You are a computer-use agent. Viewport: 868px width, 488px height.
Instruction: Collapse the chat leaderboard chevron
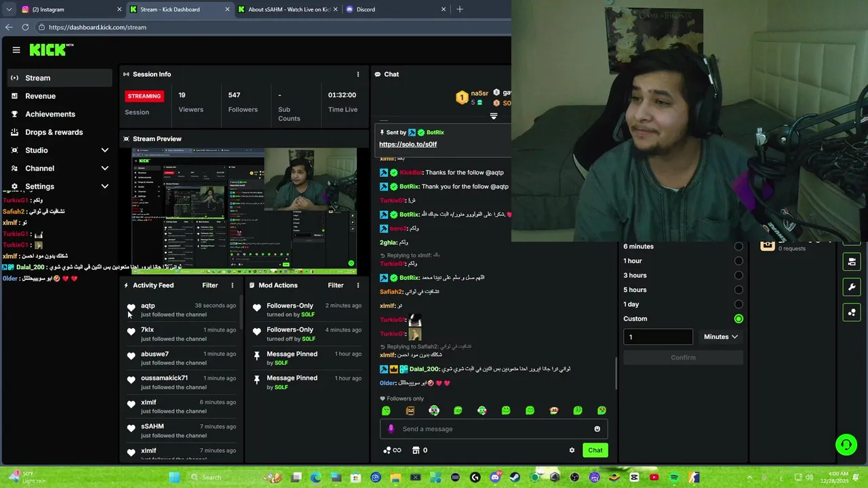coord(494,116)
